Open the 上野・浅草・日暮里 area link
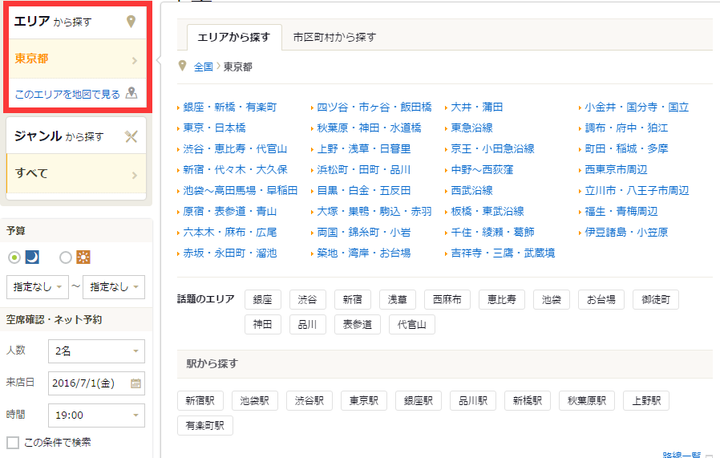The height and width of the screenshot is (458, 720). pos(364,149)
